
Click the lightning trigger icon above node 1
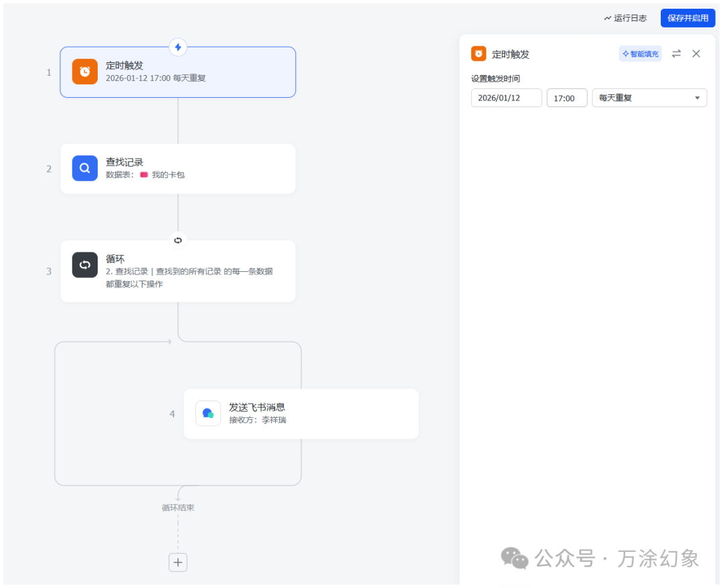point(177,48)
